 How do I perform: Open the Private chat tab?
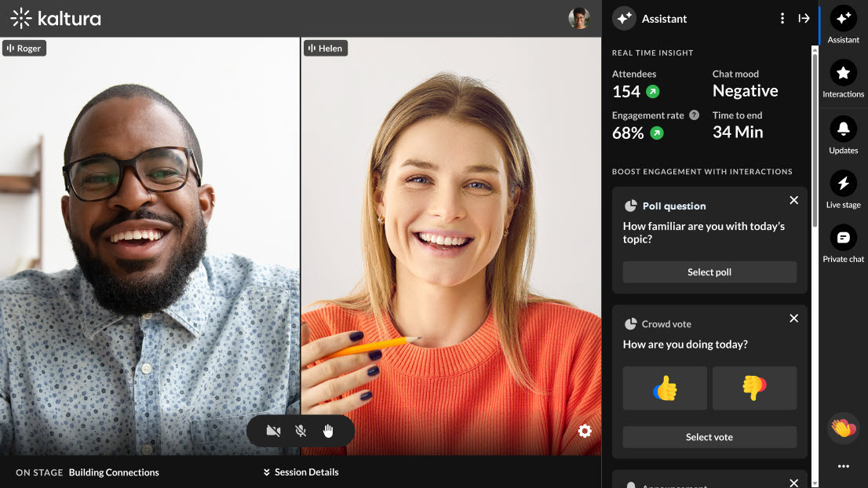coord(843,244)
